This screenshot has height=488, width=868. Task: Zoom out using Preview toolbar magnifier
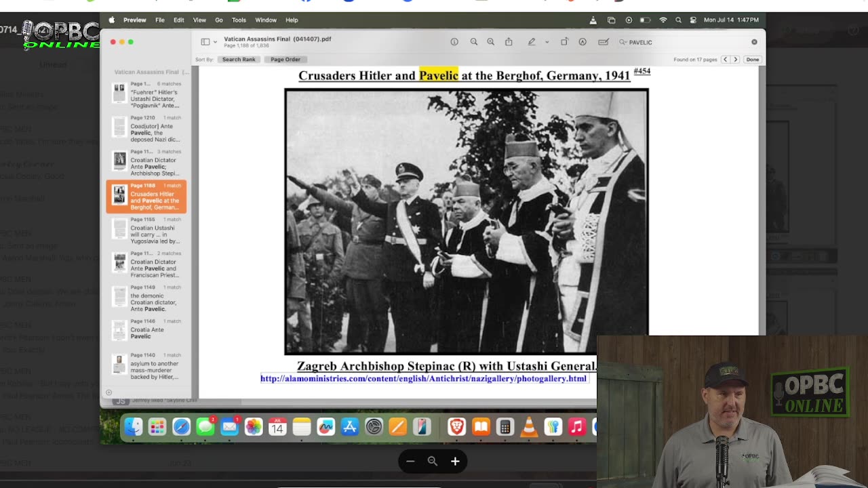tap(474, 42)
